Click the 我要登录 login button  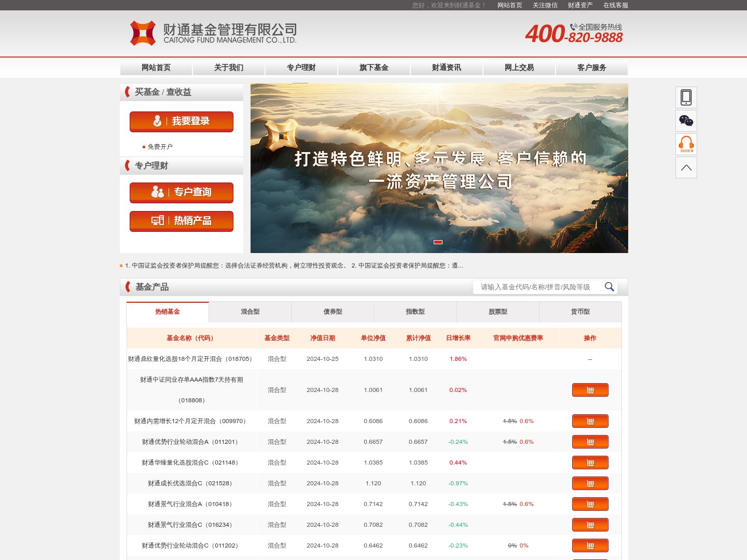click(x=182, y=121)
